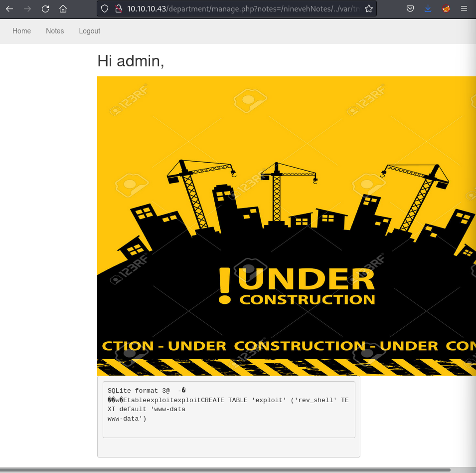This screenshot has height=473, width=476.
Task: Click the "Hi admin," heading
Action: coord(131,61)
